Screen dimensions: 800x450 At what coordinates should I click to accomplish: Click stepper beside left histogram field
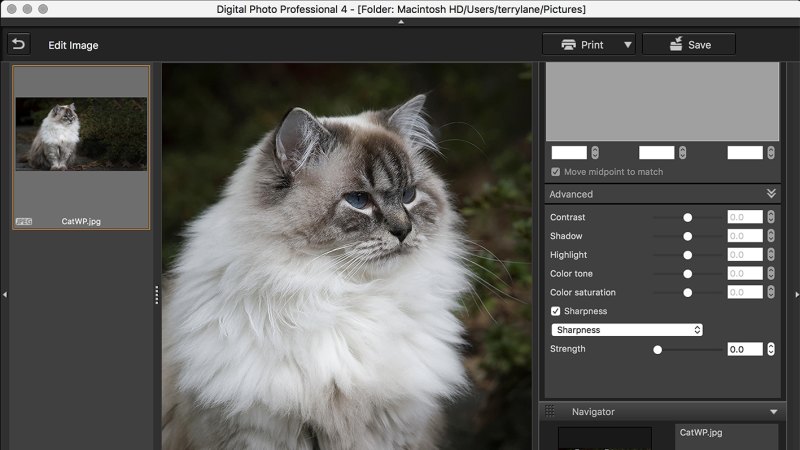[595, 153]
